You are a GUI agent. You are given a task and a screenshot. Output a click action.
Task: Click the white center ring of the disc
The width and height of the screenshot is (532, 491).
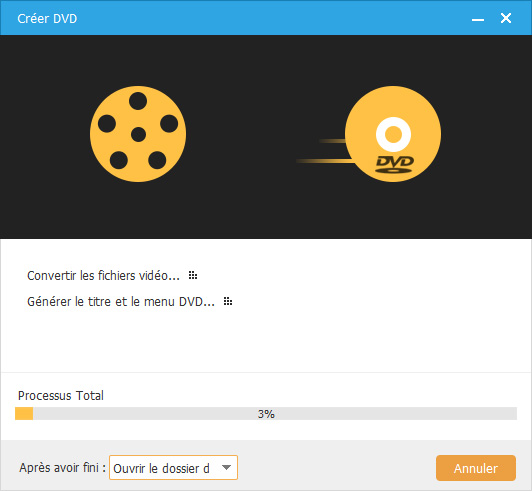click(393, 134)
